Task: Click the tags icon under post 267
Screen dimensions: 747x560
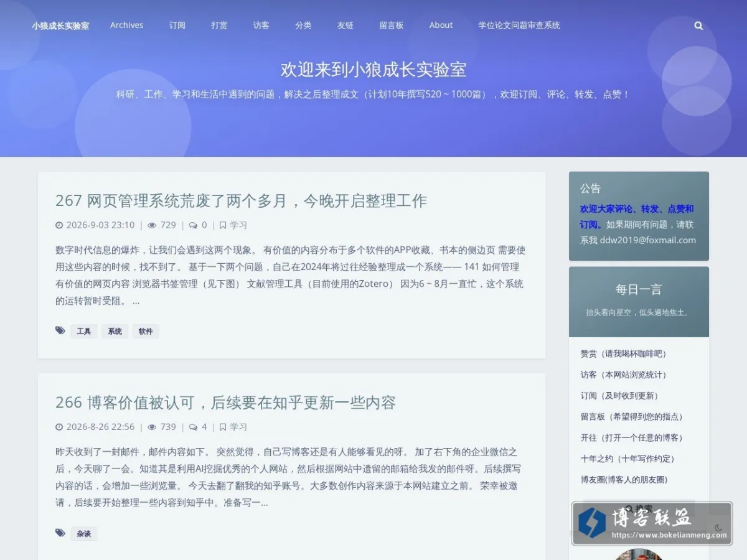Action: (x=60, y=330)
